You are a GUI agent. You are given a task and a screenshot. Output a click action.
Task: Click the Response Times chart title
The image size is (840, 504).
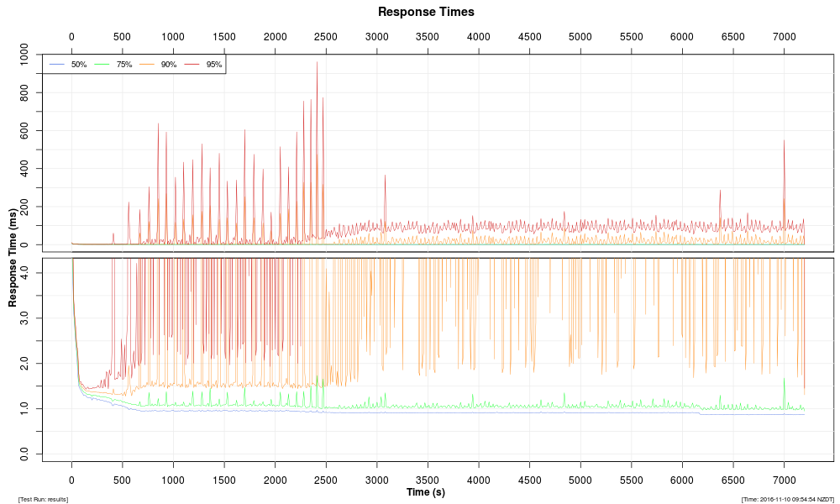[x=426, y=12]
